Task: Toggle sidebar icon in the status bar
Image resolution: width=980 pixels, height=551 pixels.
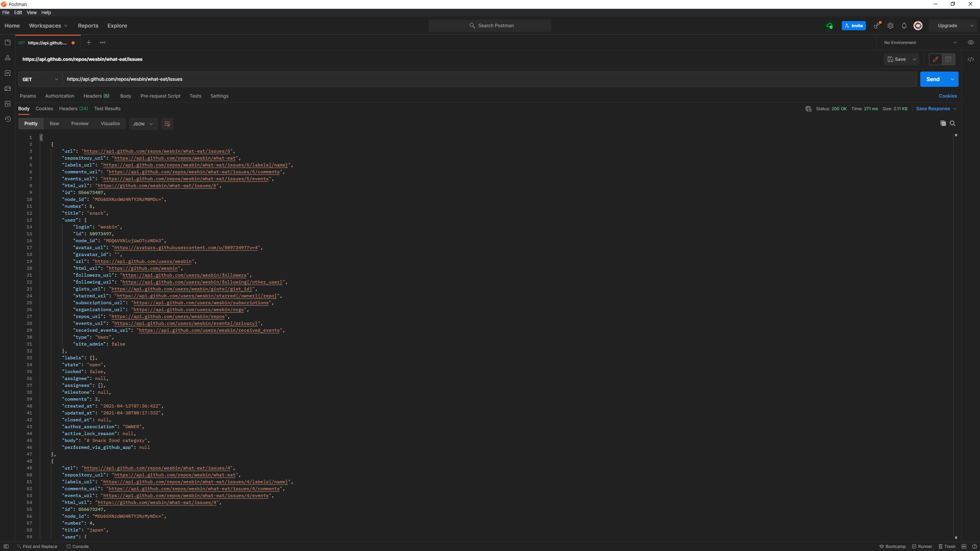Action: coord(6,546)
